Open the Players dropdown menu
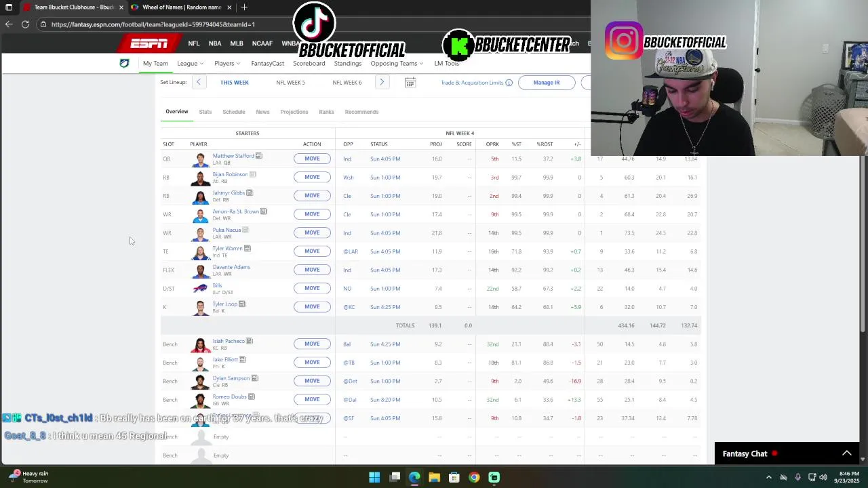The image size is (868, 488). click(227, 63)
